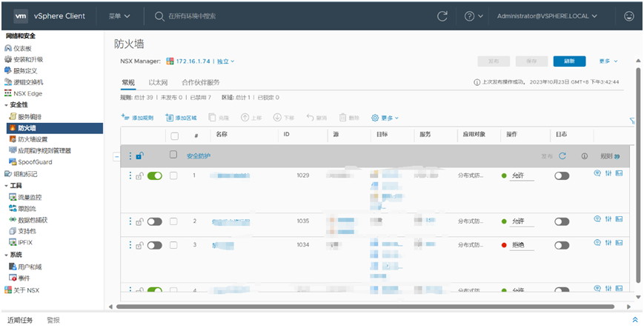Screen dimensions: 644x328
Task: Collapse the 系统 tree section
Action: coord(6,255)
